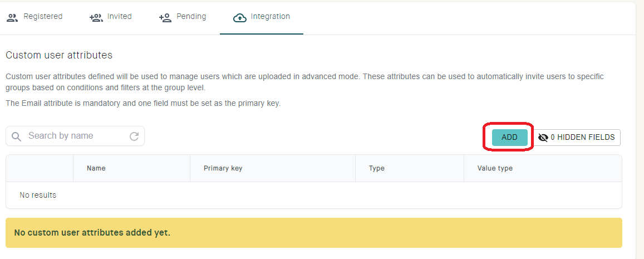Click the Registered users people icon
Viewport: 644px width, 259px height.
coord(13,18)
